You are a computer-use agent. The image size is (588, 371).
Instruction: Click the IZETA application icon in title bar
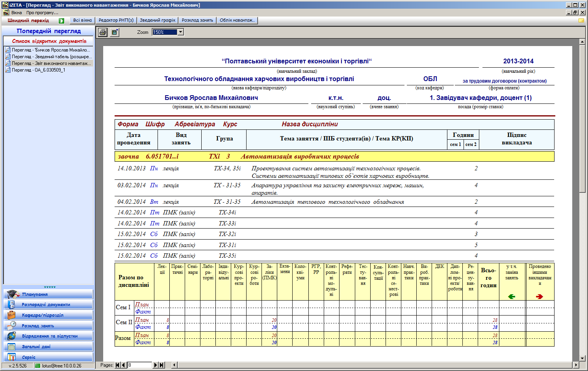5,5
